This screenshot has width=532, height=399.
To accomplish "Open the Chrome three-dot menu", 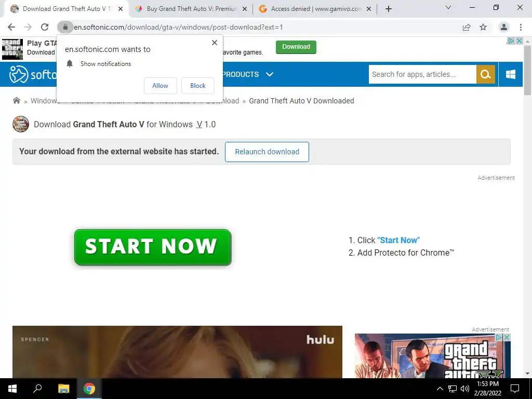I will [x=521, y=27].
